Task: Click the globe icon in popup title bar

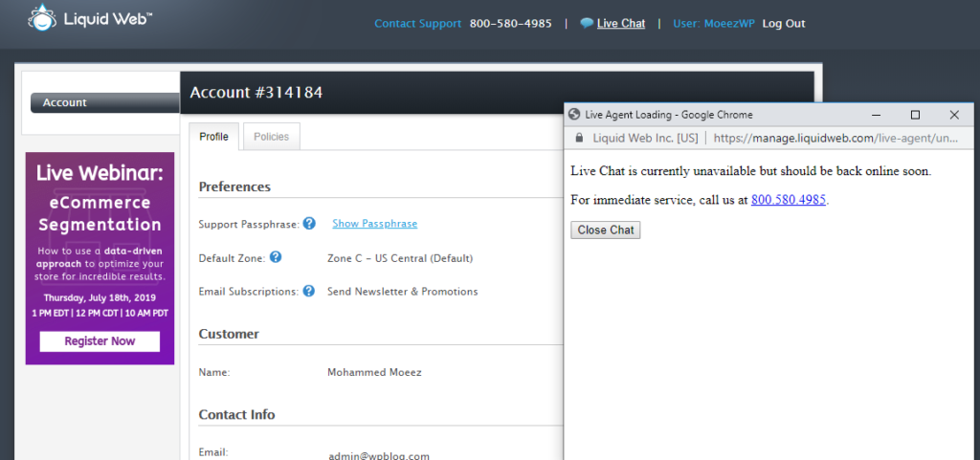Action: tap(574, 115)
